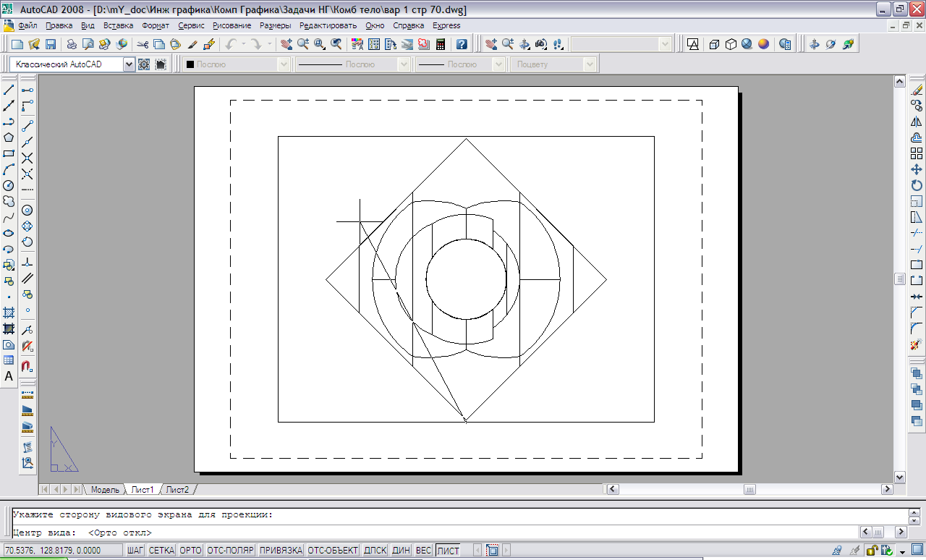
Task: Open the Print (plot) icon
Action: tap(72, 44)
